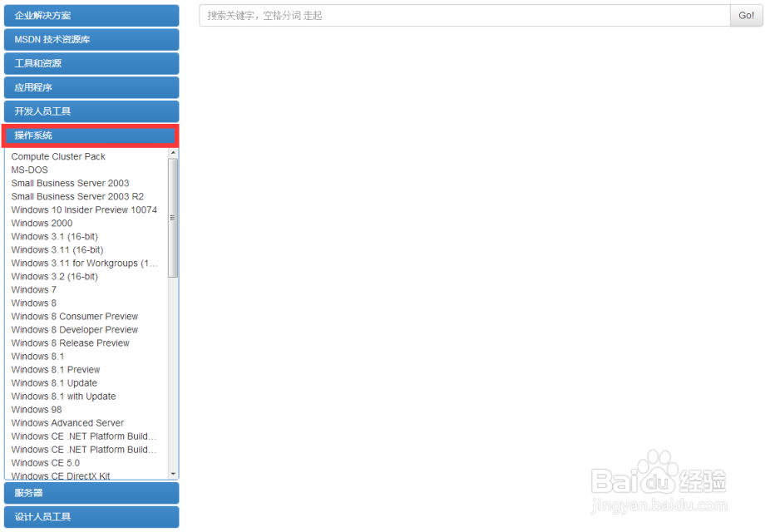The width and height of the screenshot is (770, 532).
Task: Select Windows Advanced Server
Action: point(67,422)
